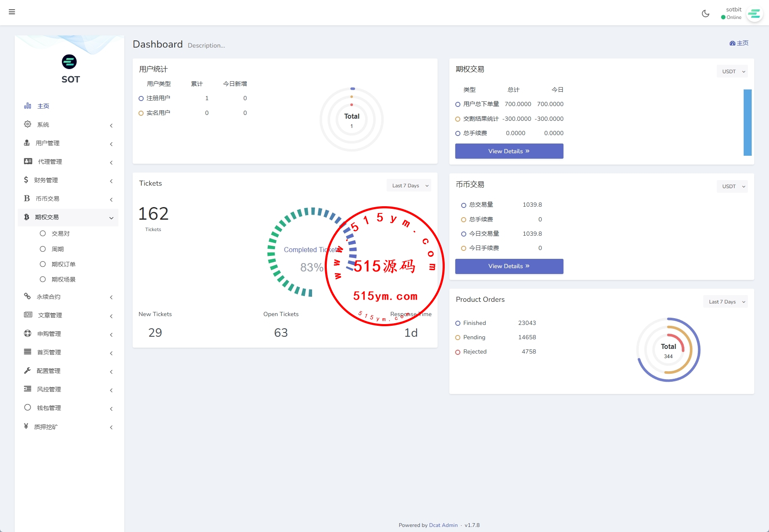The height and width of the screenshot is (532, 769).
Task: Open the Dcat Admin footer link
Action: point(443,525)
